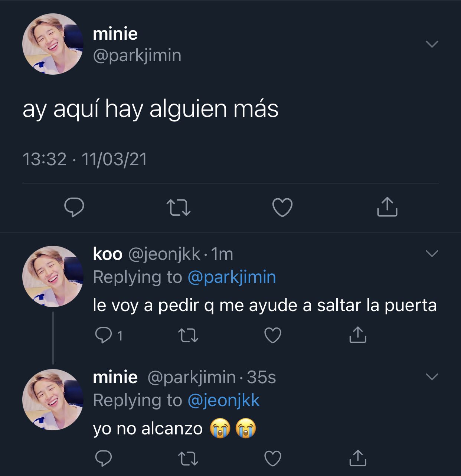Open the 13:32 · 11/03/21 timestamp
461x476 pixels.
[x=85, y=159]
